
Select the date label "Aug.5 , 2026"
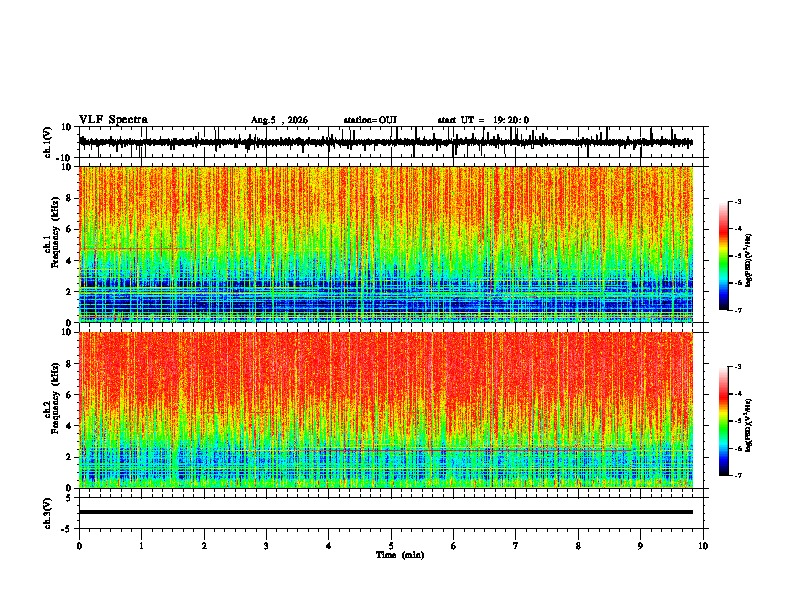(x=279, y=120)
